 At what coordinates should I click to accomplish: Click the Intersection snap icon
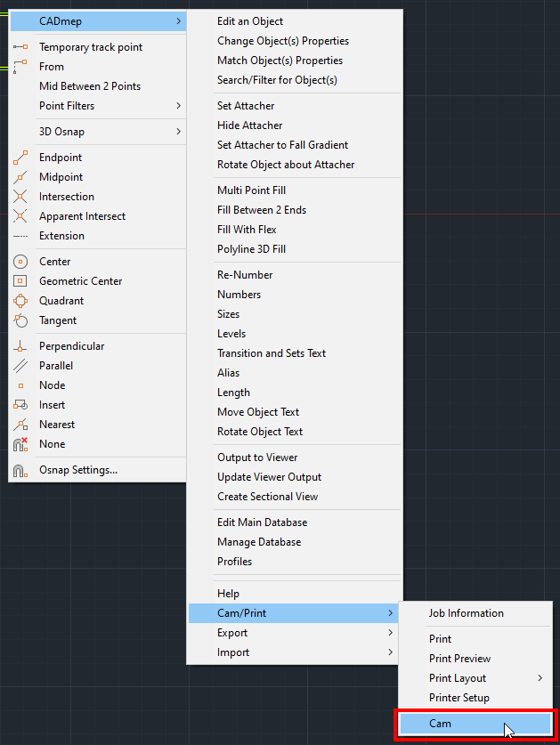coord(21,196)
